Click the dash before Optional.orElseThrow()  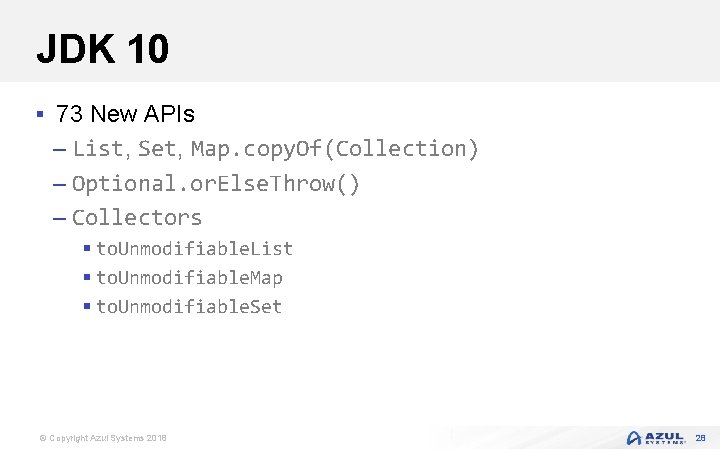point(58,185)
